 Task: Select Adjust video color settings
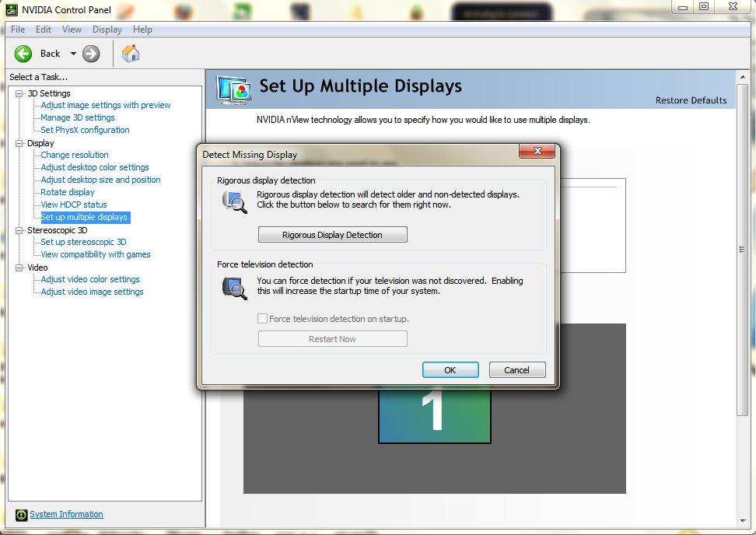coord(90,279)
